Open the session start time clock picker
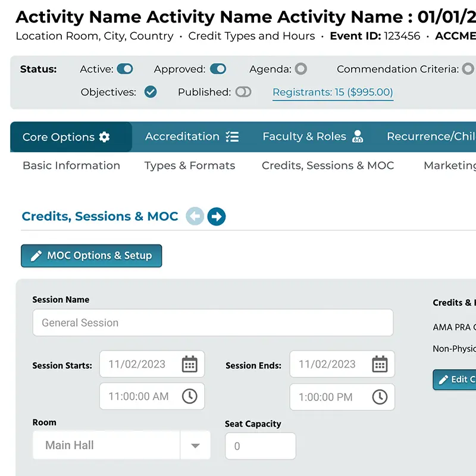Screen dimensions: 476x476 (x=189, y=396)
